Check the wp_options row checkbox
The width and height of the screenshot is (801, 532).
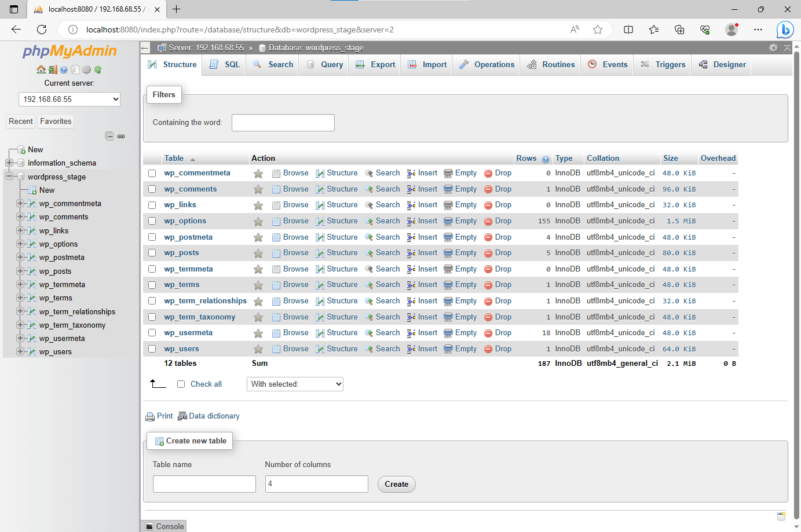[x=152, y=221]
